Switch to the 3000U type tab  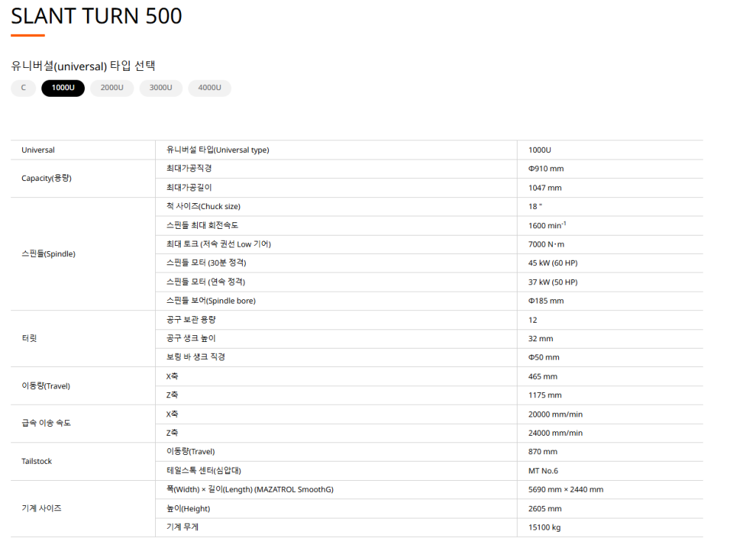tap(160, 88)
